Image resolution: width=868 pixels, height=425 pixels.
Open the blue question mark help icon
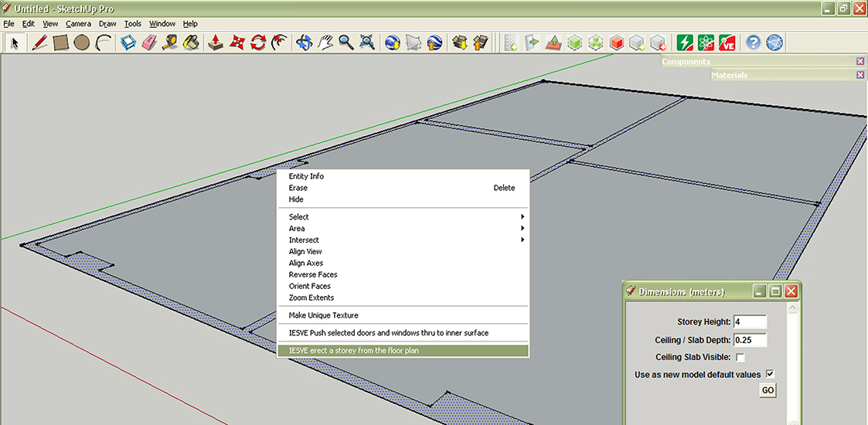click(x=753, y=42)
